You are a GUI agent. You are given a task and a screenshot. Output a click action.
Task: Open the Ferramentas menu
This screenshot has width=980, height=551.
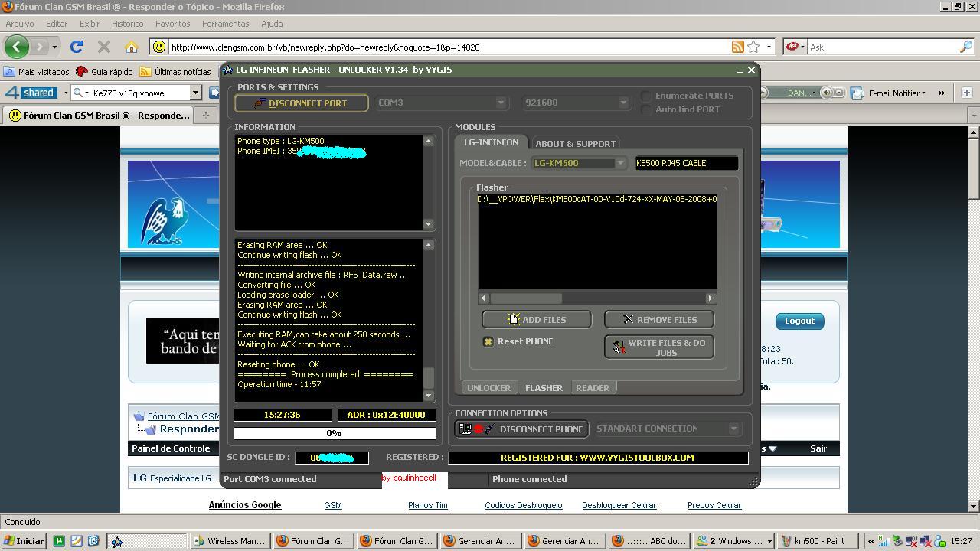point(225,24)
